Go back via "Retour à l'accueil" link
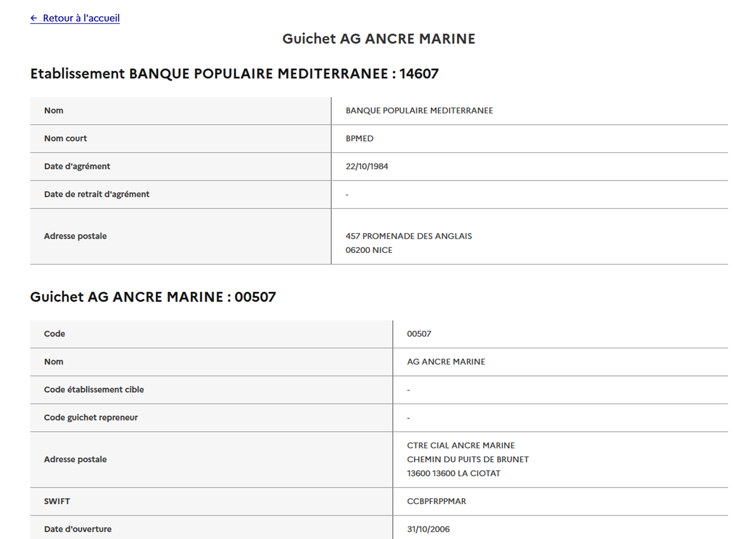 click(75, 18)
